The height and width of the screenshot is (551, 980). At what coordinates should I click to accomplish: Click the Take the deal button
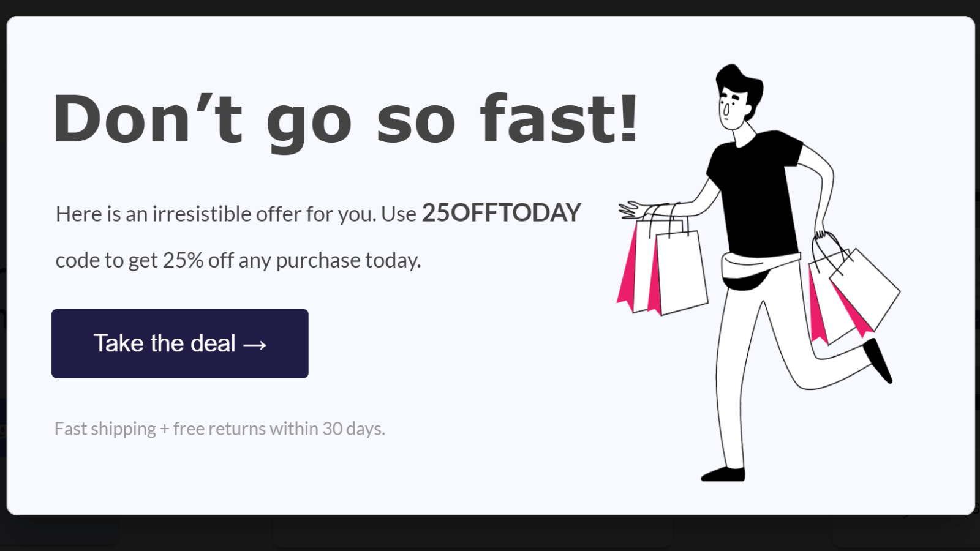179,343
